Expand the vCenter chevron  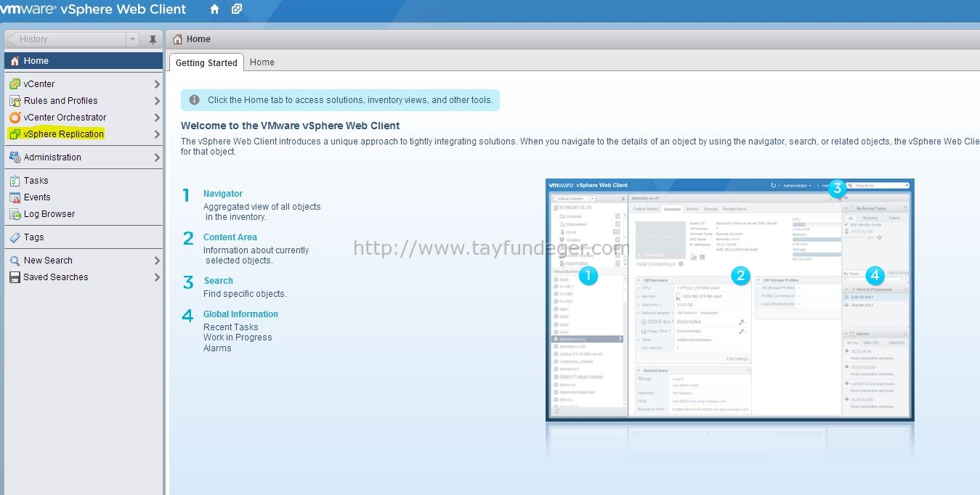(x=157, y=84)
